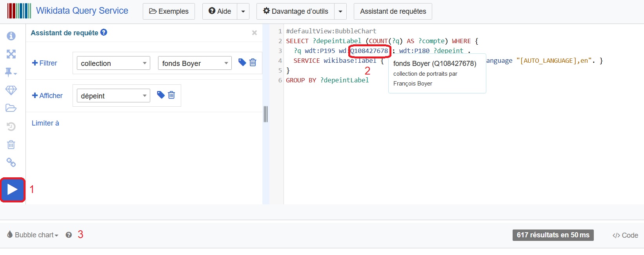Image resolution: width=644 pixels, height=255 pixels.
Task: Run the query with the play button
Action: 13,190
